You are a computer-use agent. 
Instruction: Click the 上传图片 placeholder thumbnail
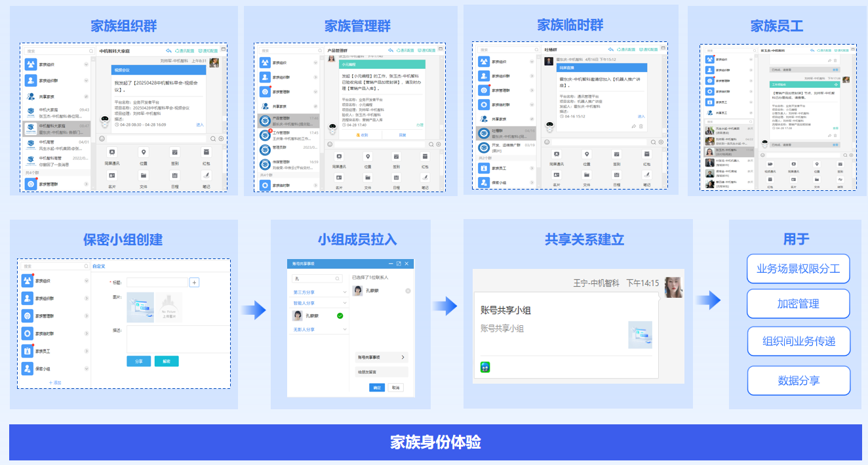[x=168, y=308]
